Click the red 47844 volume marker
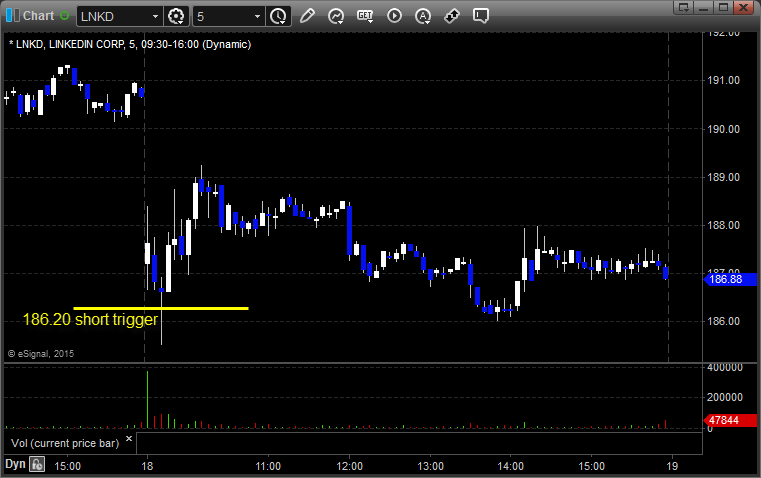Screen dimensions: 761x478 (x=730, y=420)
